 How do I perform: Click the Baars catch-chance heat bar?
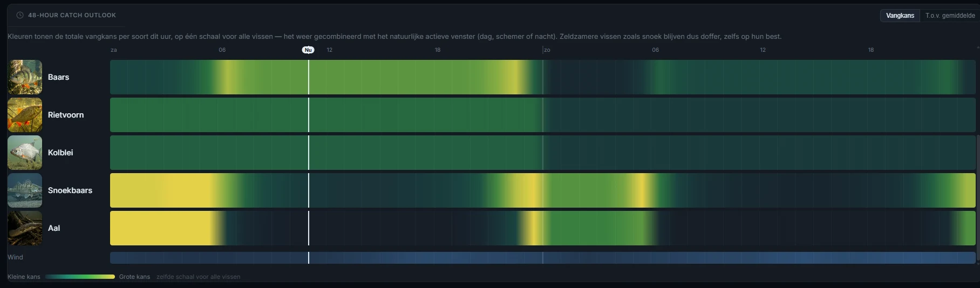pyautogui.click(x=543, y=77)
